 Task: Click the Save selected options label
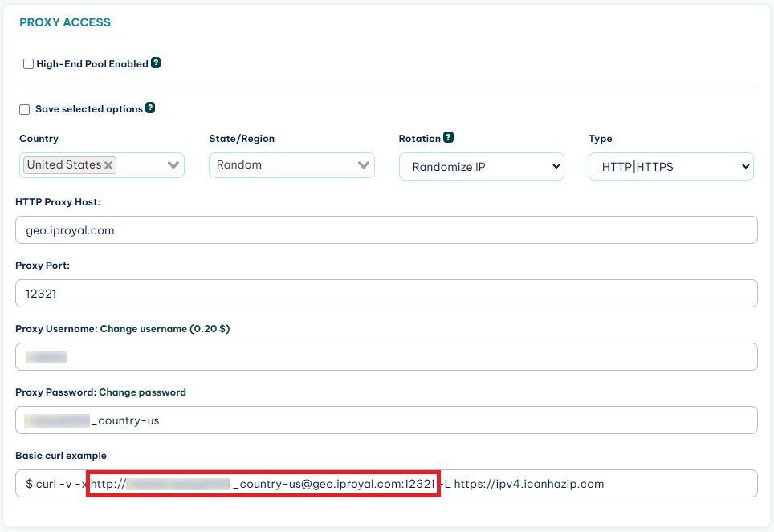(89, 109)
